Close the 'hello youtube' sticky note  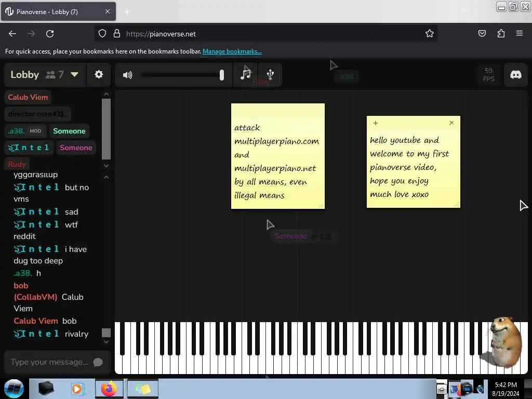(x=451, y=123)
